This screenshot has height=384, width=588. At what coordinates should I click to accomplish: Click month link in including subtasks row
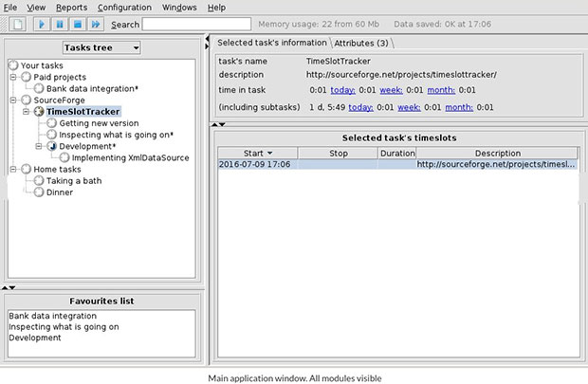tap(459, 108)
